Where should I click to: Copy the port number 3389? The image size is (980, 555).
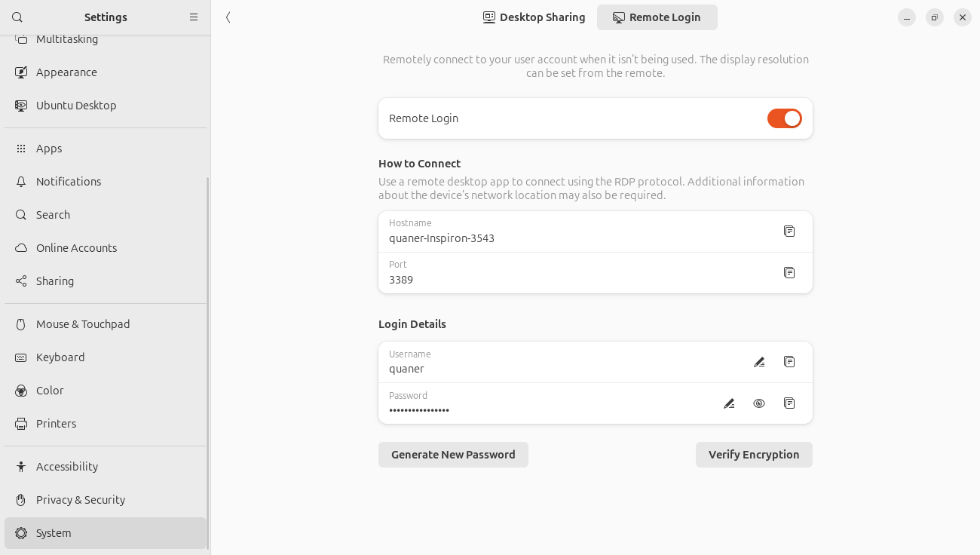789,273
